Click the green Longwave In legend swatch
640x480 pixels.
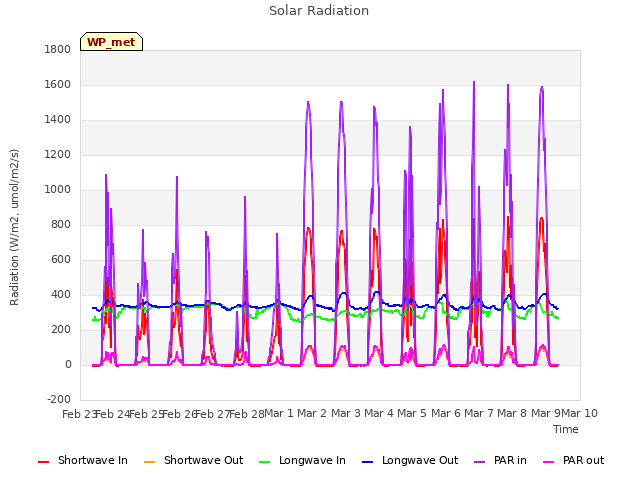[264, 462]
